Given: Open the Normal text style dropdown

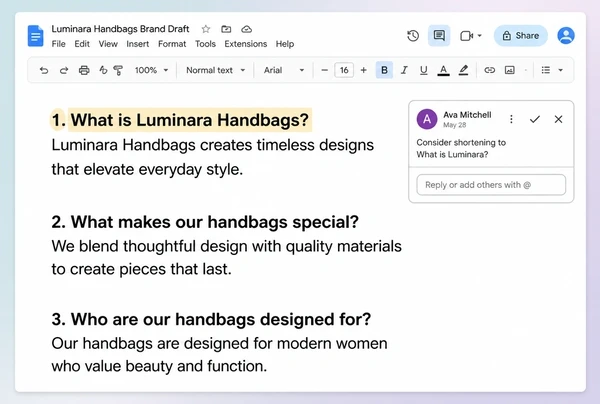Looking at the screenshot, I should coord(215,70).
